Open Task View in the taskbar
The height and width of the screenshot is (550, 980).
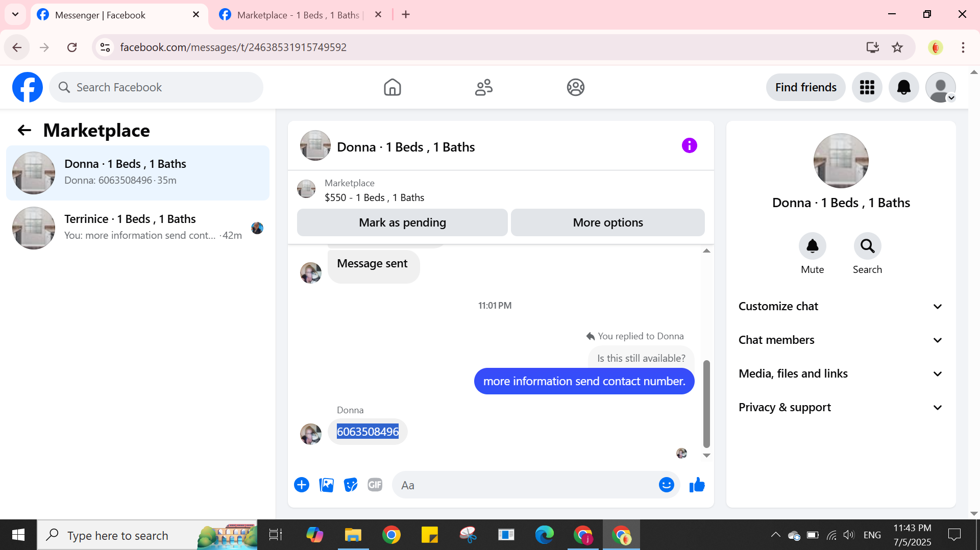tap(276, 535)
